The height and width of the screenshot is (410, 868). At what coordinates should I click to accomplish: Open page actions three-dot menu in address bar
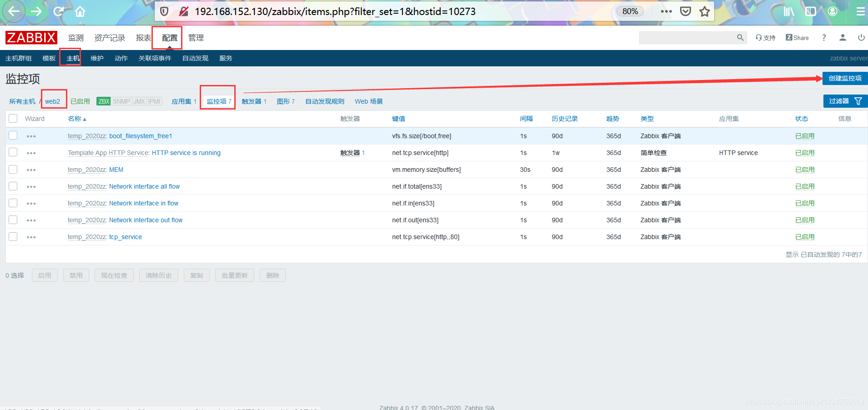(666, 11)
